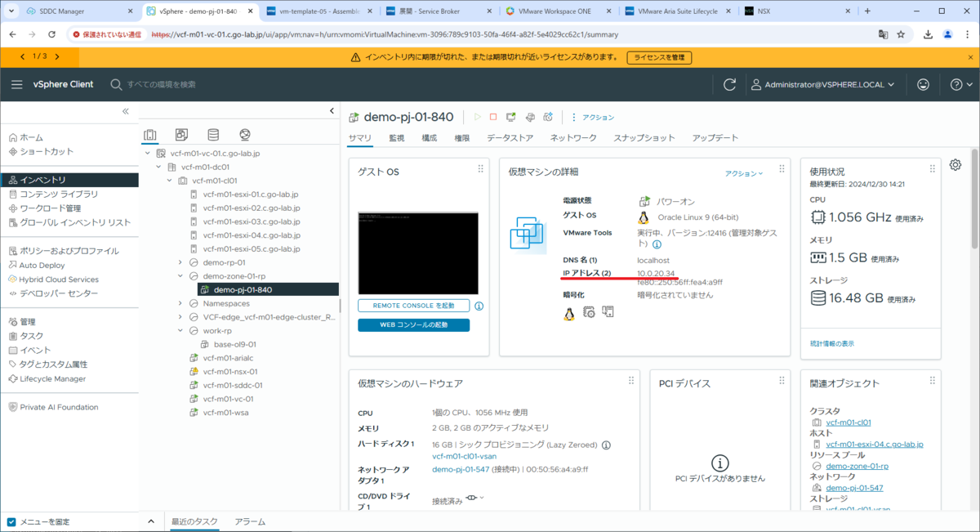Open the データストア tab
Viewport: 980px width, 532px height.
[510, 138]
